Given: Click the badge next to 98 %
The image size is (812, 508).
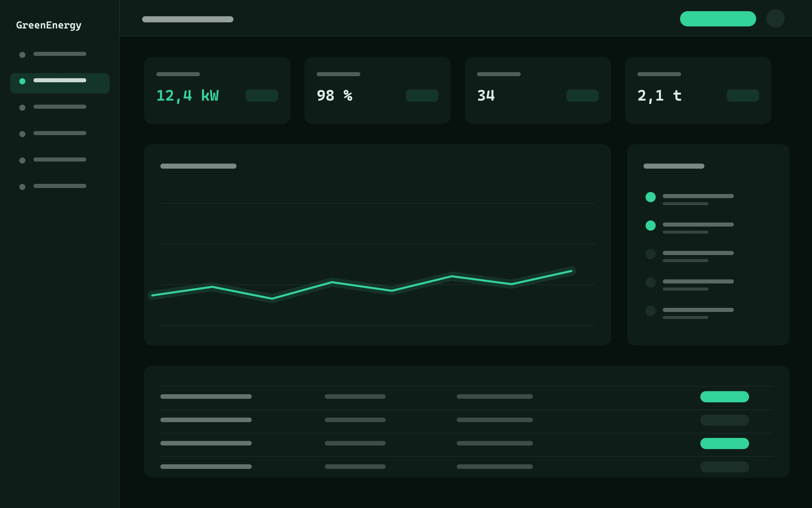Looking at the screenshot, I should coord(422,96).
